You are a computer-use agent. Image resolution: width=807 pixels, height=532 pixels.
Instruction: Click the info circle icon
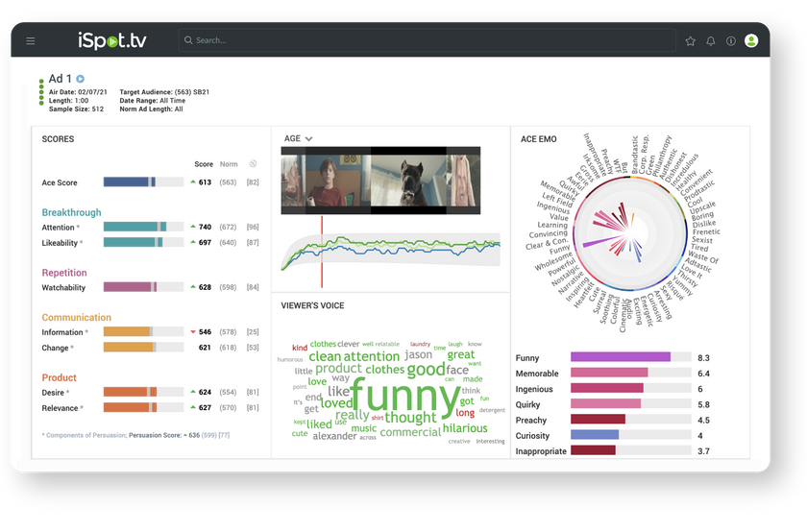(731, 41)
